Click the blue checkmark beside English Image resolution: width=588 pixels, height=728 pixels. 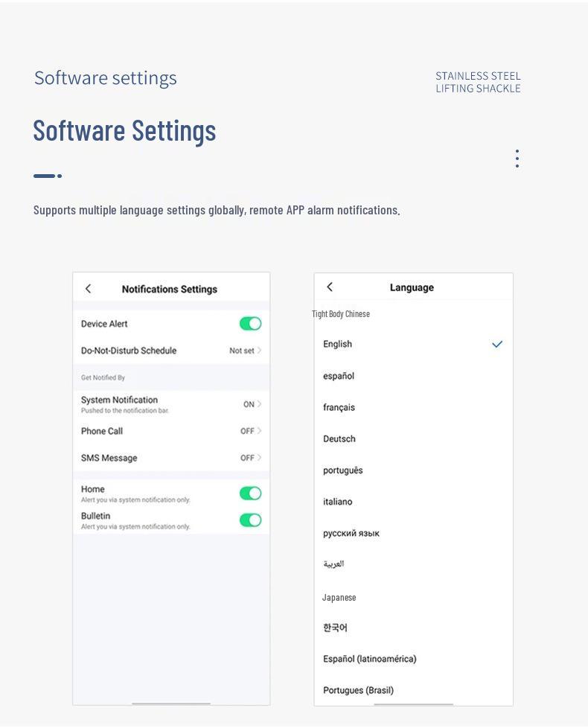click(497, 344)
